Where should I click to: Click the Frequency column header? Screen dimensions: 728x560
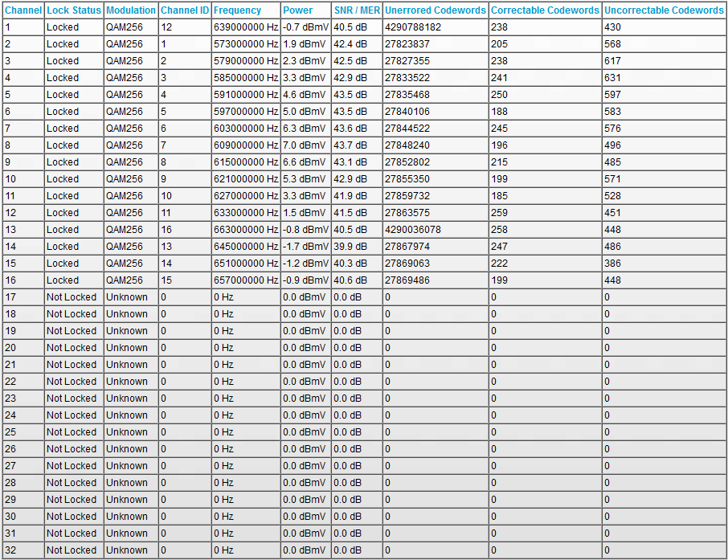click(238, 10)
